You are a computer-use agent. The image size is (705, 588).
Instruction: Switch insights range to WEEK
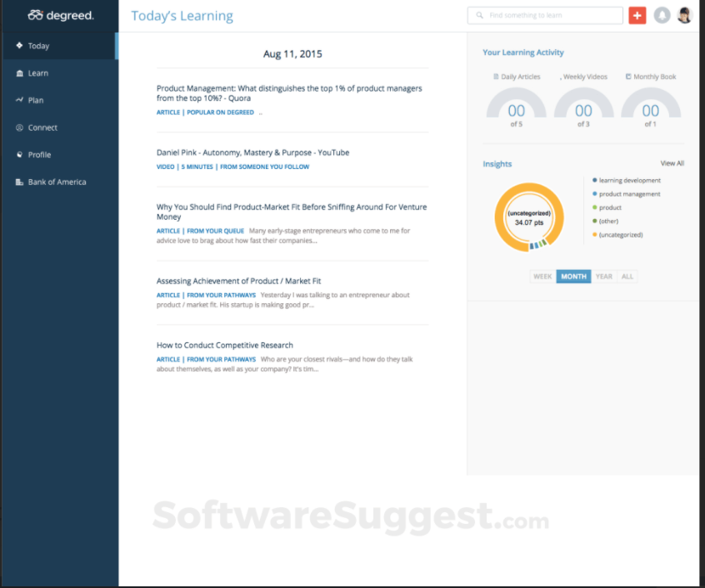coord(542,277)
